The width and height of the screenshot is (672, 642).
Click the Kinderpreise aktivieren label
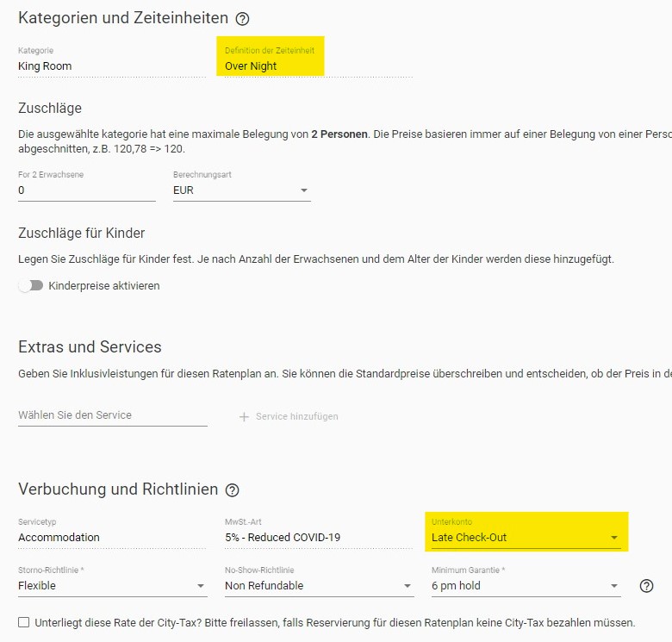pyautogui.click(x=104, y=286)
